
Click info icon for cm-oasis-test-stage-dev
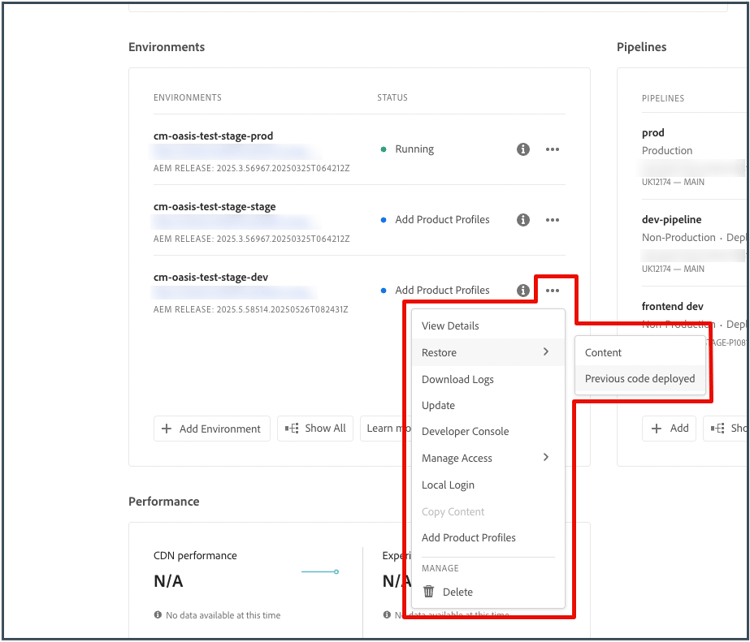523,290
